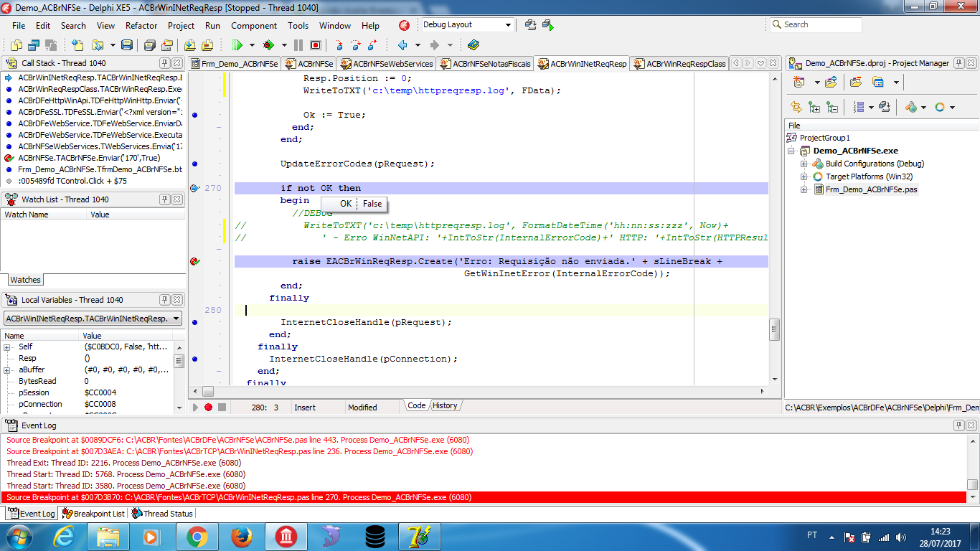Open the Local Variables frame combo box
This screenshot has width=980, height=551.
point(93,319)
